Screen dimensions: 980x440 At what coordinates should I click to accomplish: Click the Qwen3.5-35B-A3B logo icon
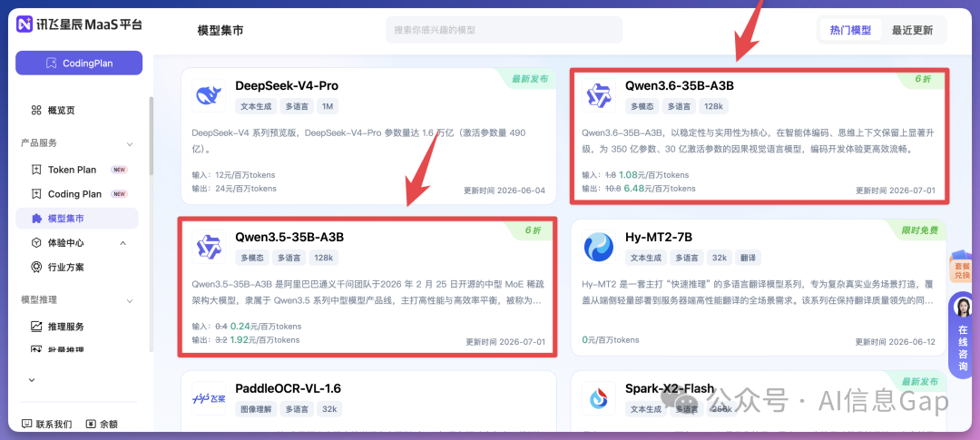[x=208, y=247]
